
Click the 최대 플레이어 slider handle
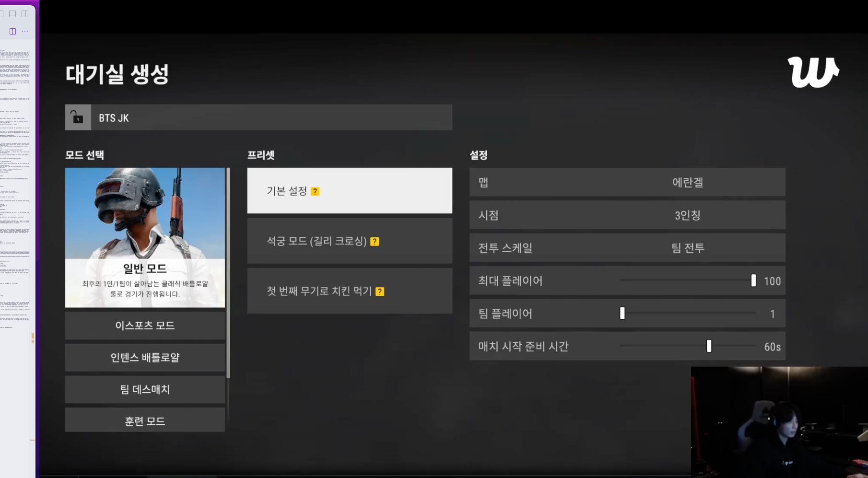point(753,280)
